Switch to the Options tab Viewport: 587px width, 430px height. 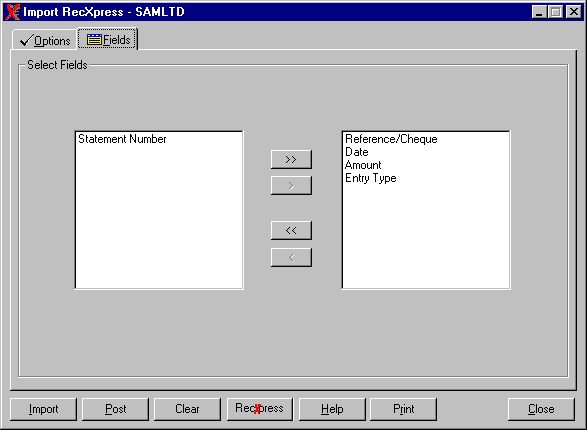coord(45,40)
